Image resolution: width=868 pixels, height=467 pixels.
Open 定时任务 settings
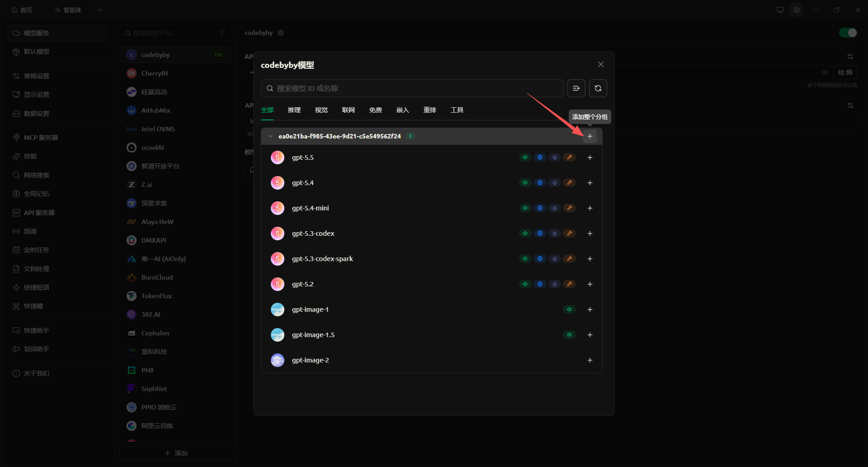pos(57,250)
